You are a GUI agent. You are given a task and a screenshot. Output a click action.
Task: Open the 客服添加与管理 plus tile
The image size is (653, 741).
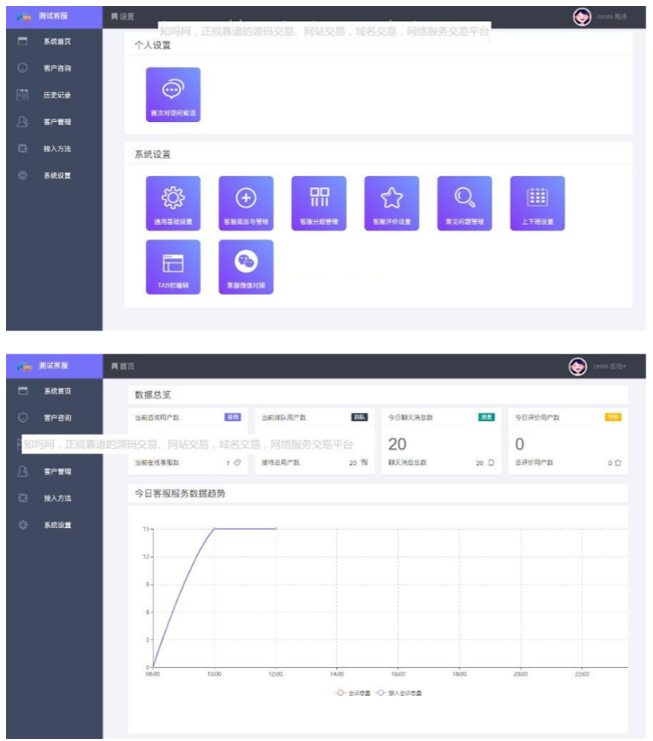pyautogui.click(x=246, y=203)
